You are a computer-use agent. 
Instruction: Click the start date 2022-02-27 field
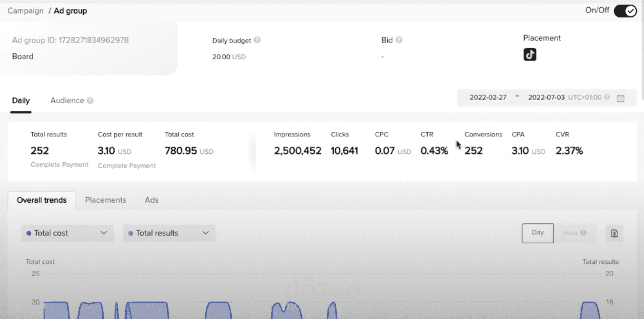click(488, 98)
